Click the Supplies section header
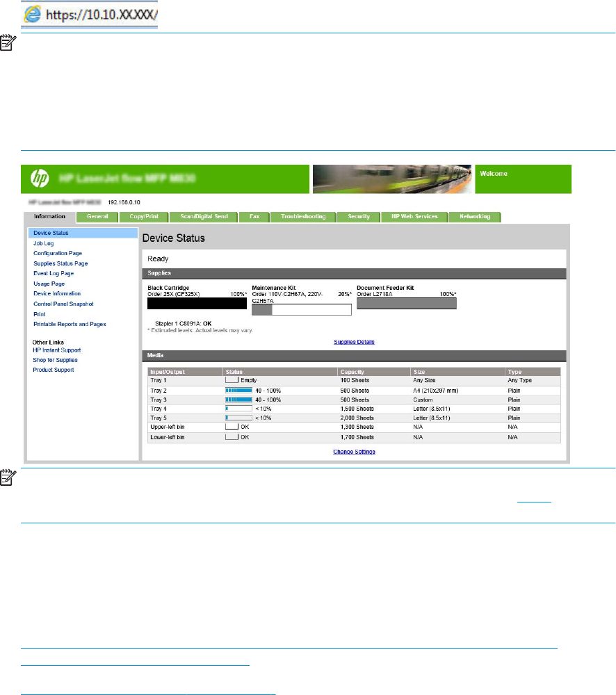This screenshot has height=695, width=616. (354, 273)
